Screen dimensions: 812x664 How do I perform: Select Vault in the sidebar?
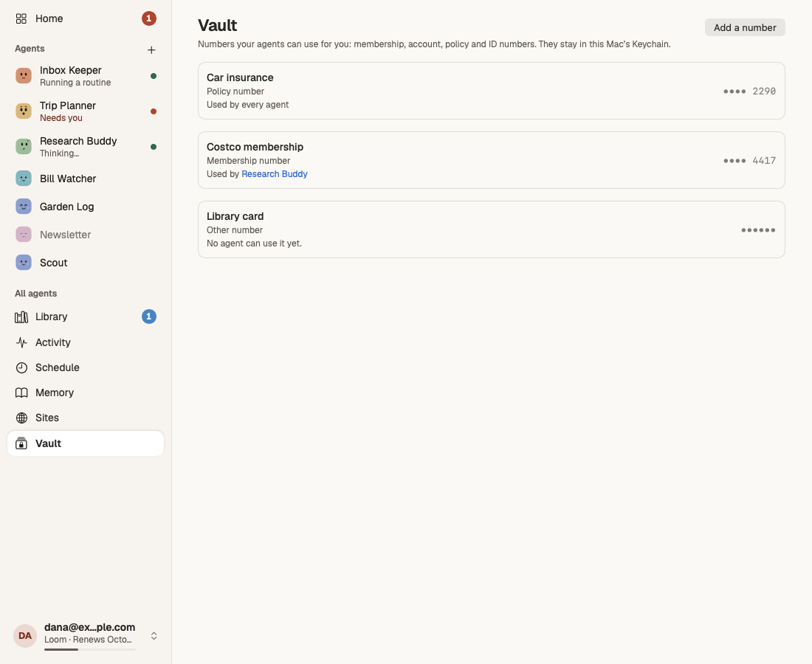pos(86,443)
